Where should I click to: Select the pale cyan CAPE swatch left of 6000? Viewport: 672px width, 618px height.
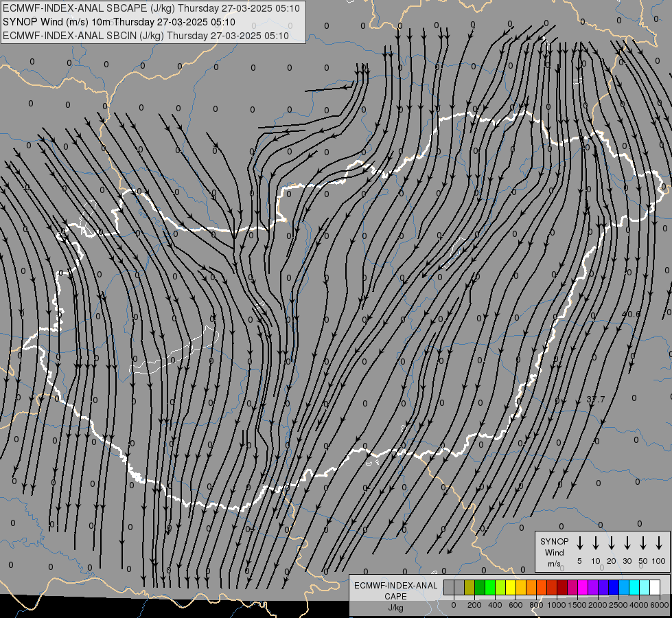(x=644, y=587)
